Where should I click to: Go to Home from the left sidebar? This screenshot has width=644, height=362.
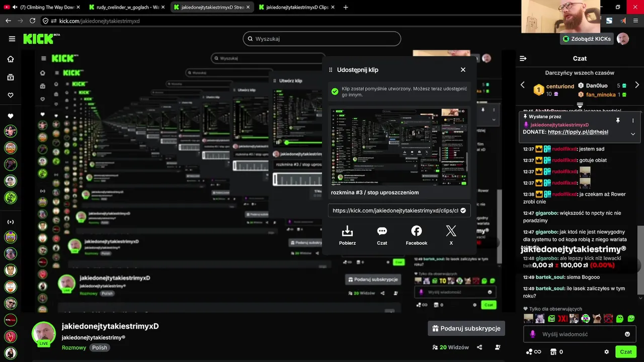[11, 59]
